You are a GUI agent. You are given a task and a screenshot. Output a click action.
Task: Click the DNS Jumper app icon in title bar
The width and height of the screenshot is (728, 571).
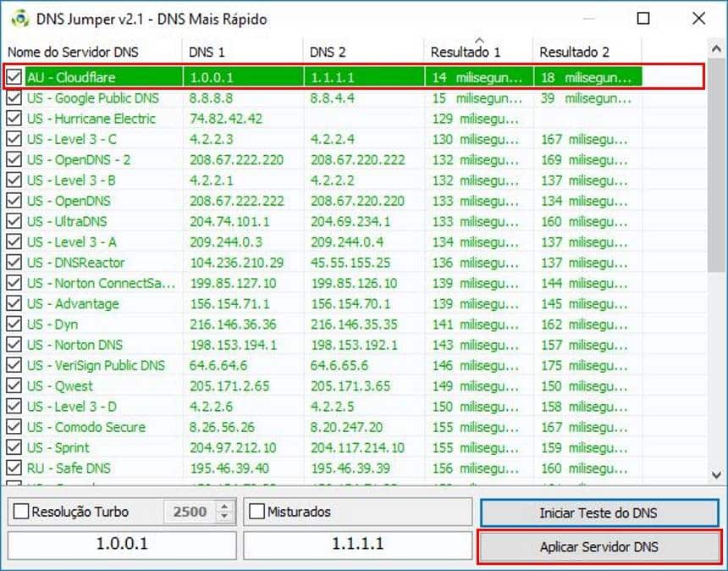pyautogui.click(x=20, y=19)
